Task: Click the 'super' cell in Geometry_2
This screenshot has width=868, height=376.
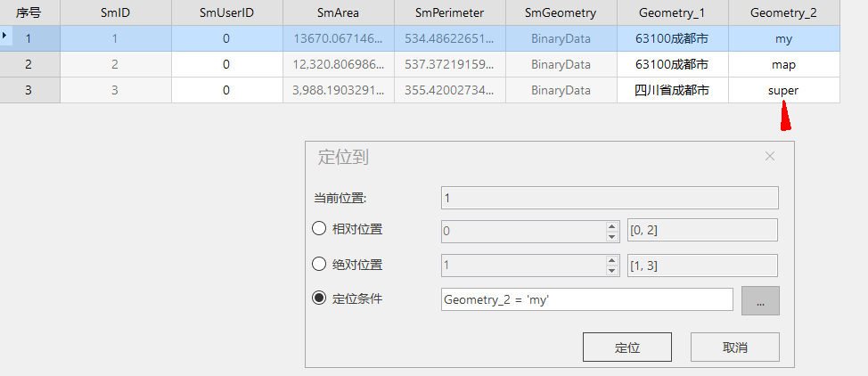Action: pos(784,90)
